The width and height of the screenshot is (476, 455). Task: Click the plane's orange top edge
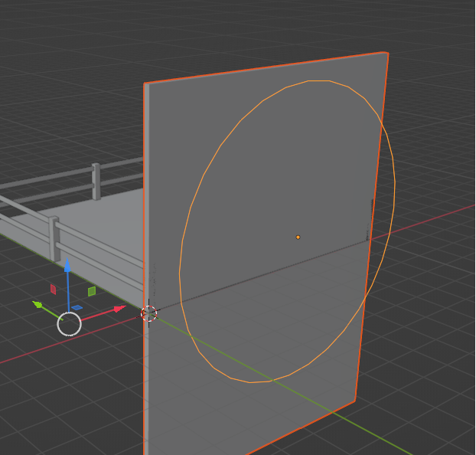[266, 67]
